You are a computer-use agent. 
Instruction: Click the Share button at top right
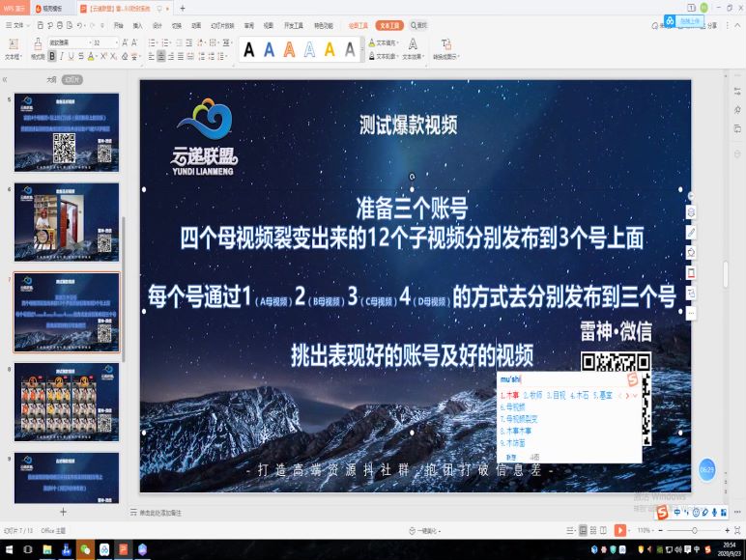712,26
